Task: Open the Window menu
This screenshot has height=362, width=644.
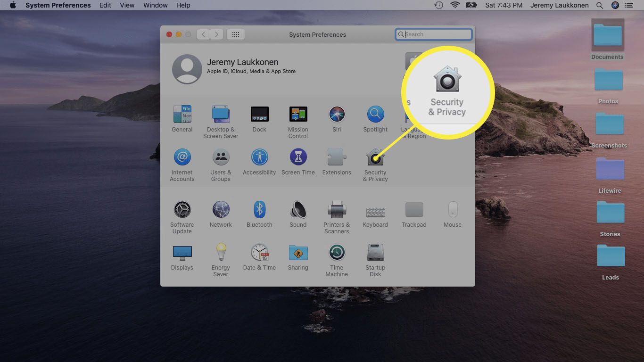Action: tap(155, 5)
